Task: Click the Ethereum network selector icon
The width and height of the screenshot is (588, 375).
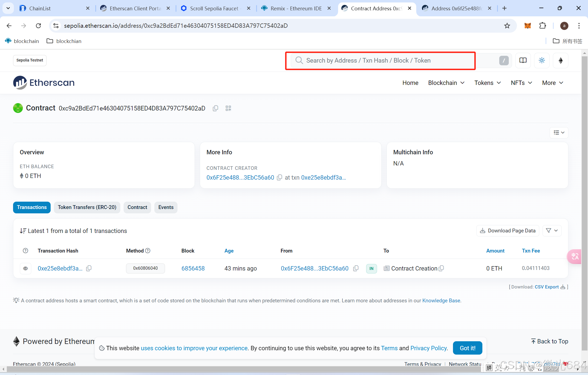Action: click(561, 60)
